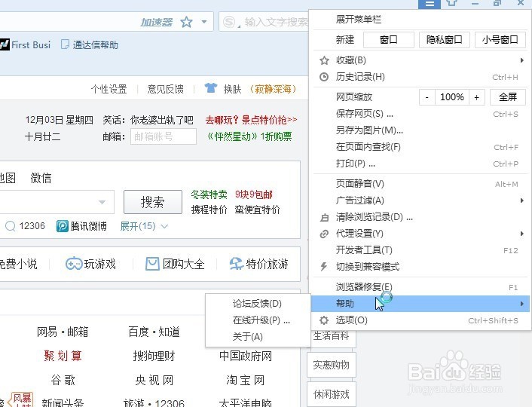532x407 pixels.
Task: Select 保存网页(S) menu item
Action: coord(420,114)
